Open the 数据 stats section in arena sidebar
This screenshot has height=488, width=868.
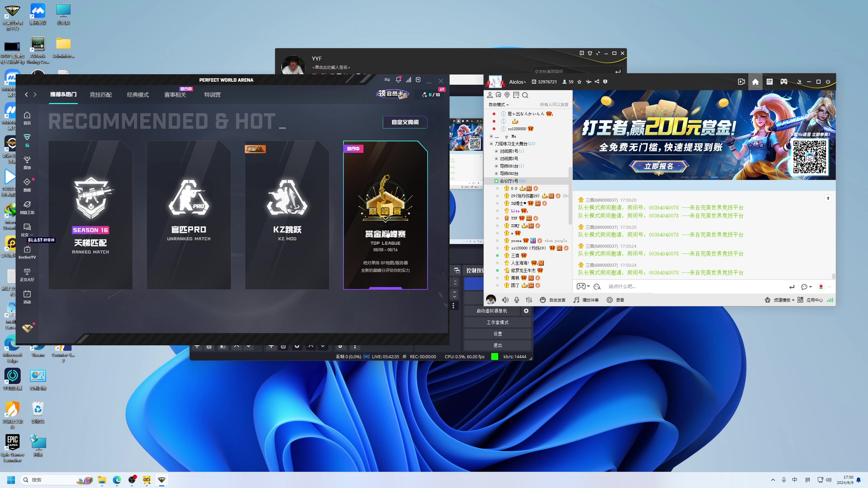(x=27, y=185)
